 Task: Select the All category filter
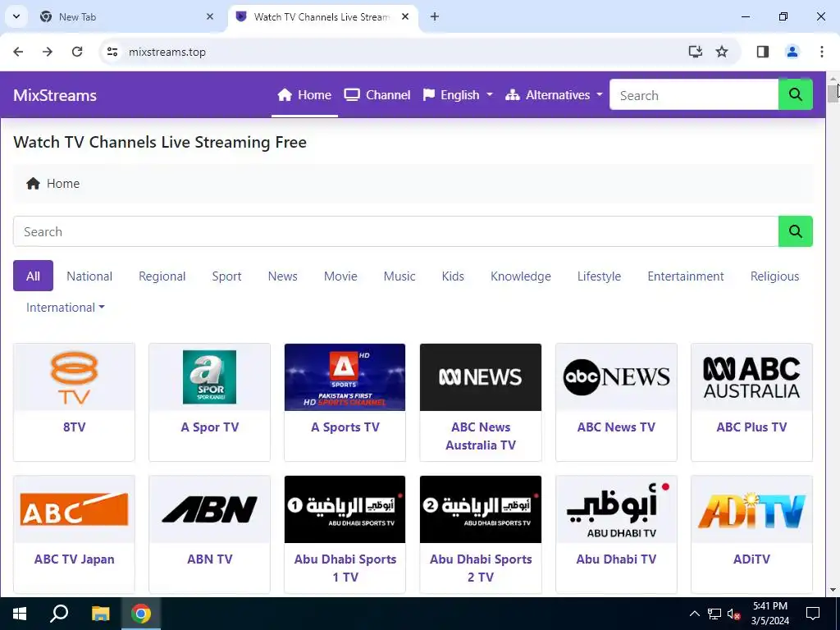(x=33, y=276)
